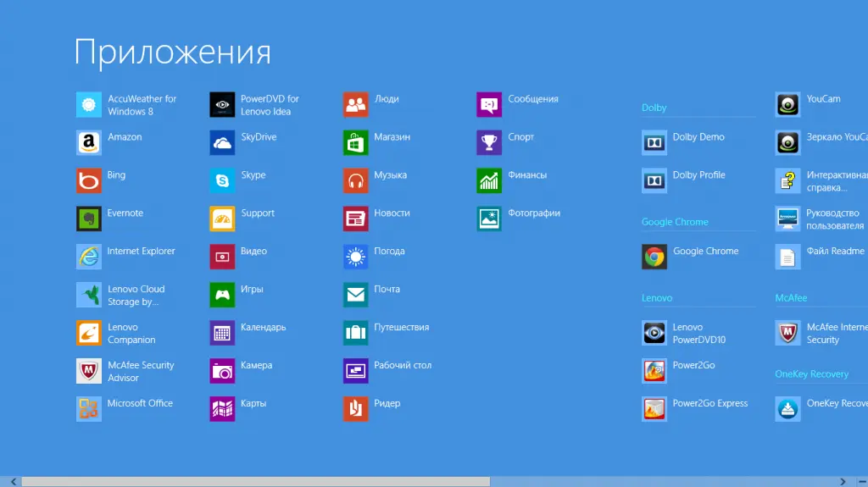Open Люди people icon

(x=355, y=104)
